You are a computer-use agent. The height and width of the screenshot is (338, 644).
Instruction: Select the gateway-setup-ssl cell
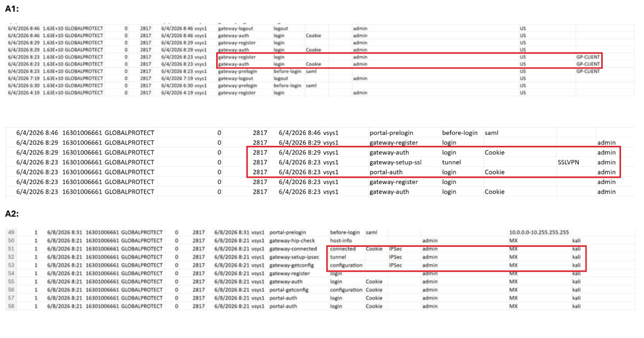click(395, 162)
